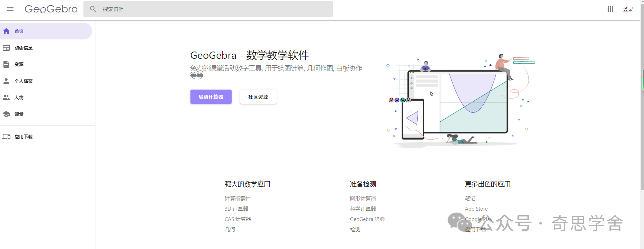Viewport: 644px width, 249px height.
Task: Click the 更多出色的应用 heading
Action: 488,184
